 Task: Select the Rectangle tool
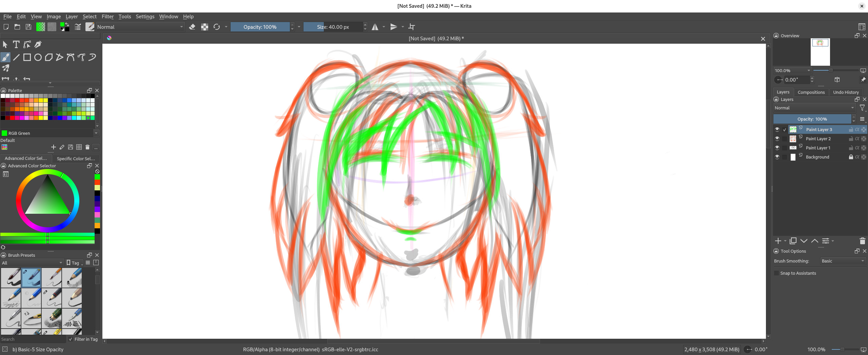pos(27,57)
